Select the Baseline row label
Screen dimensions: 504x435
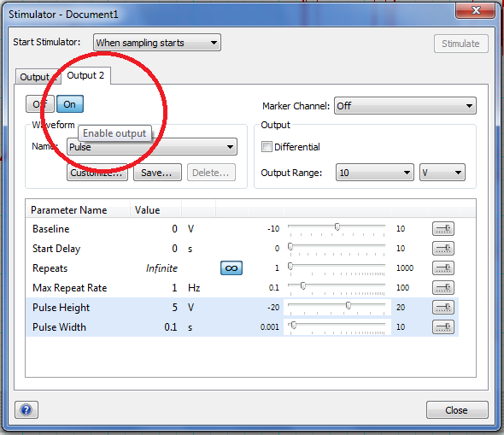pyautogui.click(x=50, y=229)
